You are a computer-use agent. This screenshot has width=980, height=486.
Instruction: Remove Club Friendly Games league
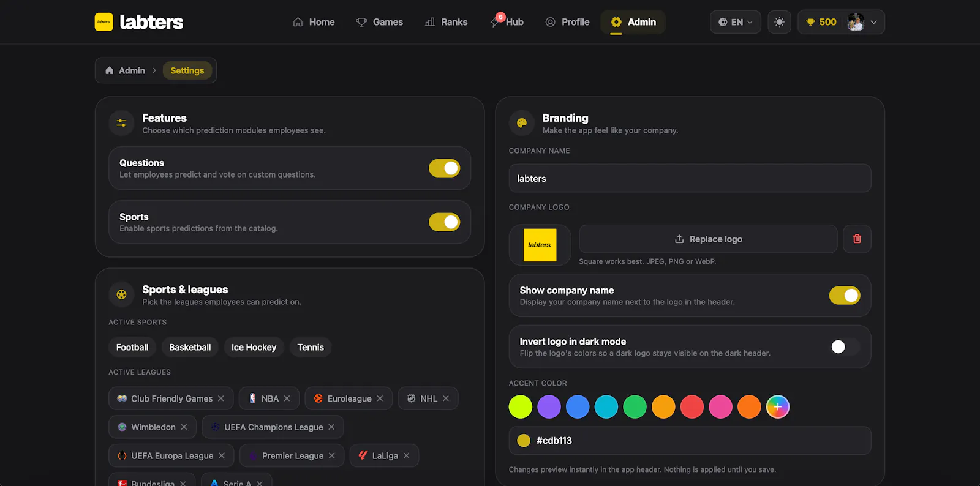click(221, 398)
